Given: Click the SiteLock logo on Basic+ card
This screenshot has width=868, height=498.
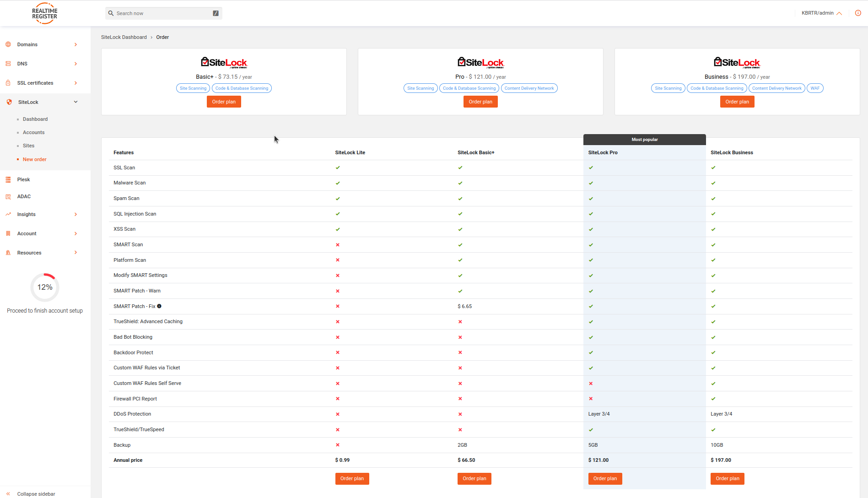Looking at the screenshot, I should [x=224, y=63].
